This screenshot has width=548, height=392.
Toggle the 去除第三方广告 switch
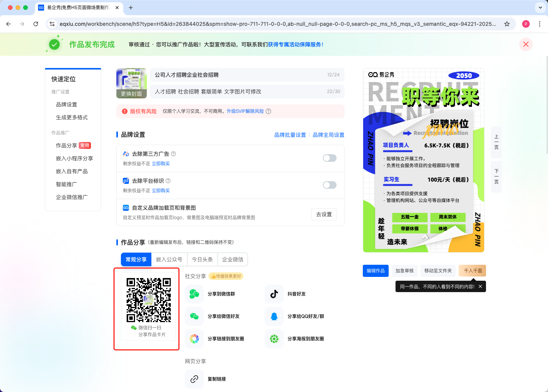(x=329, y=158)
